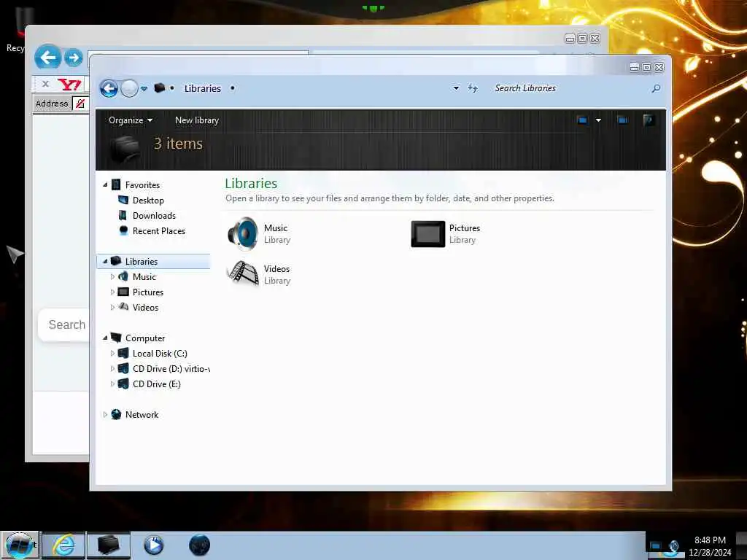Select CD Drive (E:) in tree
Viewport: 747px width, 560px height.
click(x=156, y=384)
